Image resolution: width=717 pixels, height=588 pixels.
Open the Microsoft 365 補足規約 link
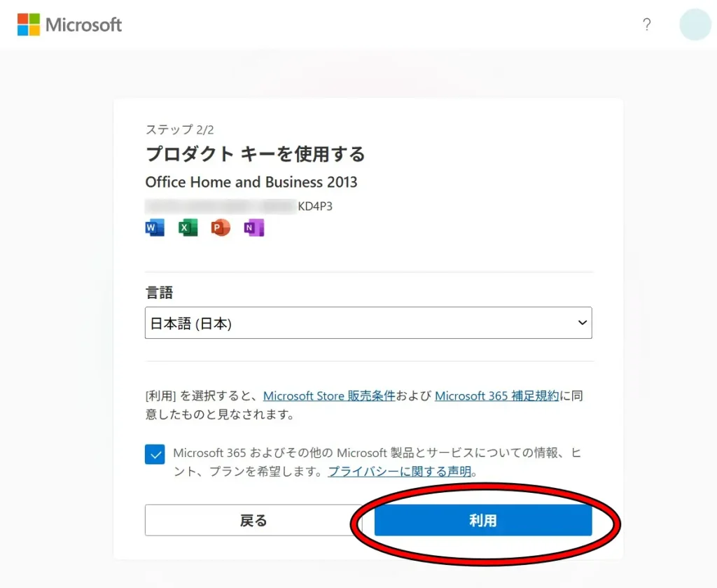point(496,395)
